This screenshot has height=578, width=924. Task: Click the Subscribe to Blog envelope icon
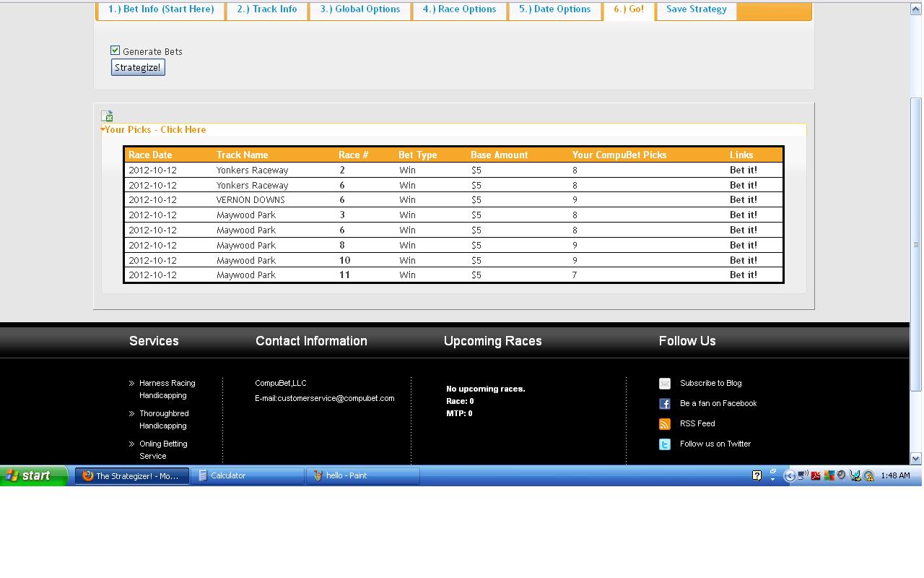tap(665, 384)
